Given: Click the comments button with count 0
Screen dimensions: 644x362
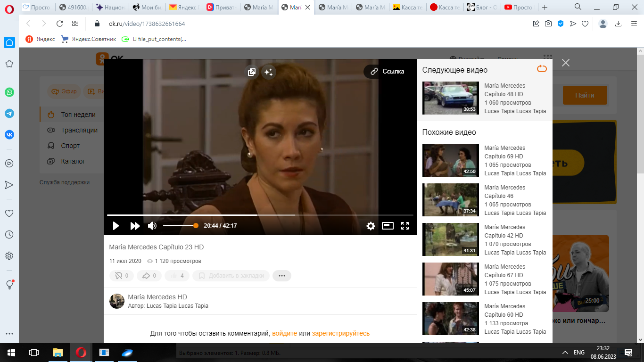Looking at the screenshot, I should pyautogui.click(x=122, y=276).
